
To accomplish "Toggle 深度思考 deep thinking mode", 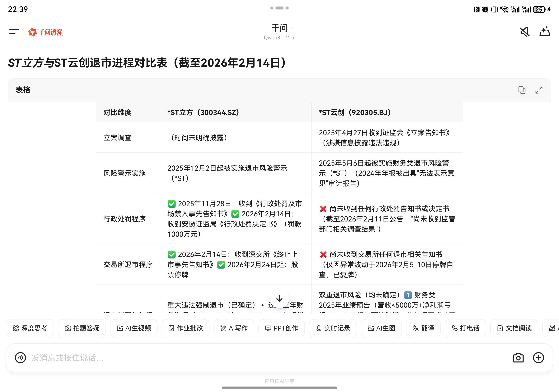I will click(30, 328).
